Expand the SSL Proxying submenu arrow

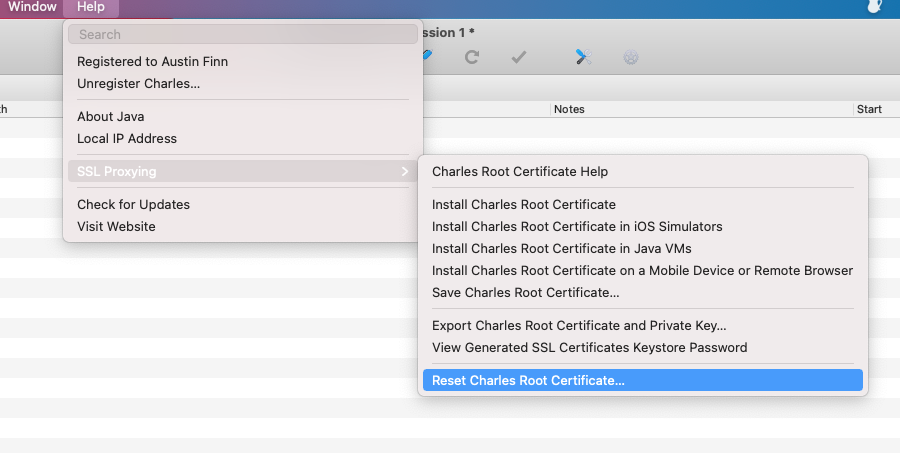(x=404, y=172)
